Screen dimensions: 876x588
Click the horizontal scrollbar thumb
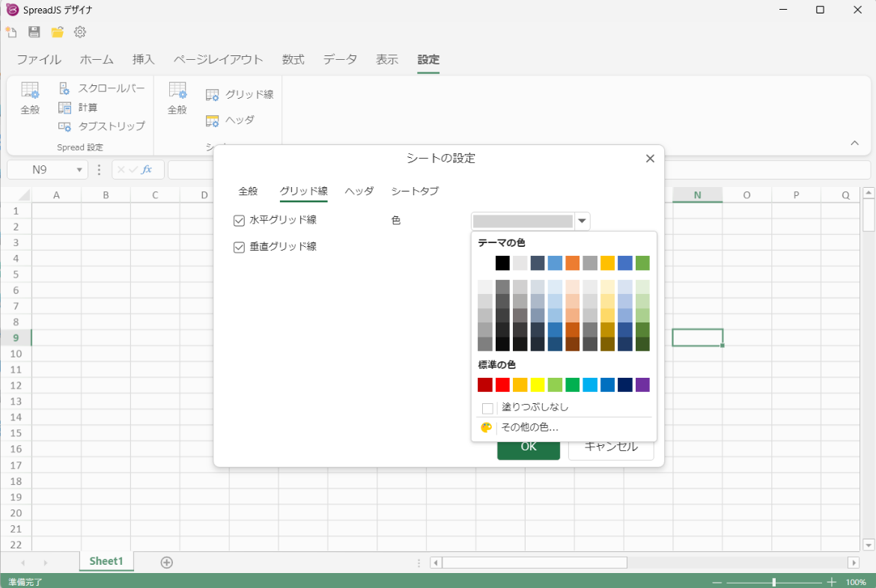click(535, 563)
